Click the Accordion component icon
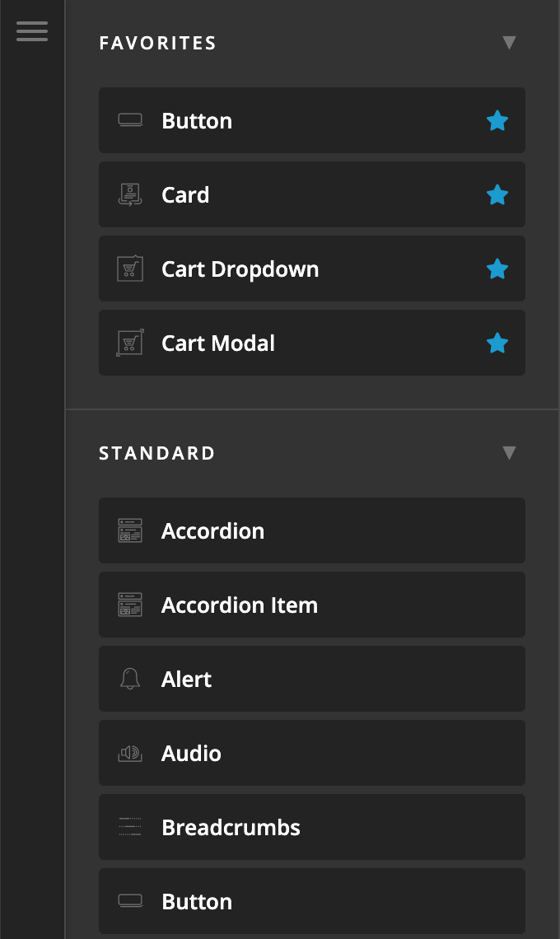Viewport: 560px width, 939px height. [x=129, y=530]
